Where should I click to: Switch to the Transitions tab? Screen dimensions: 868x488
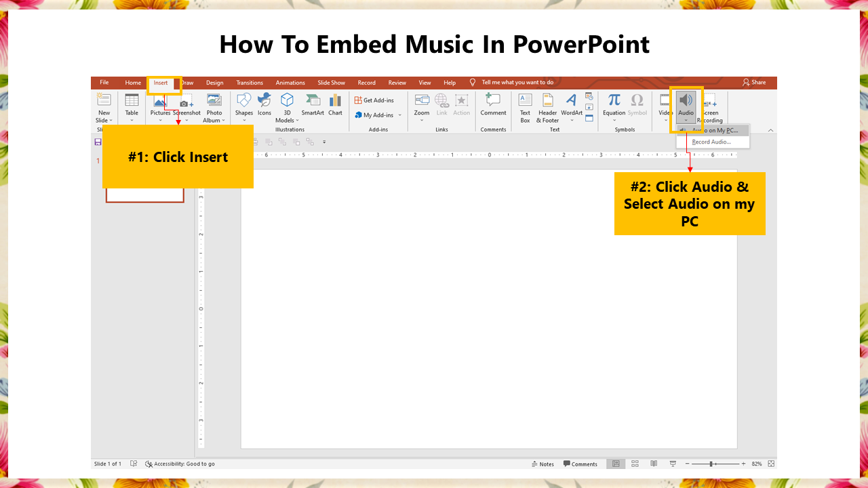click(x=250, y=83)
